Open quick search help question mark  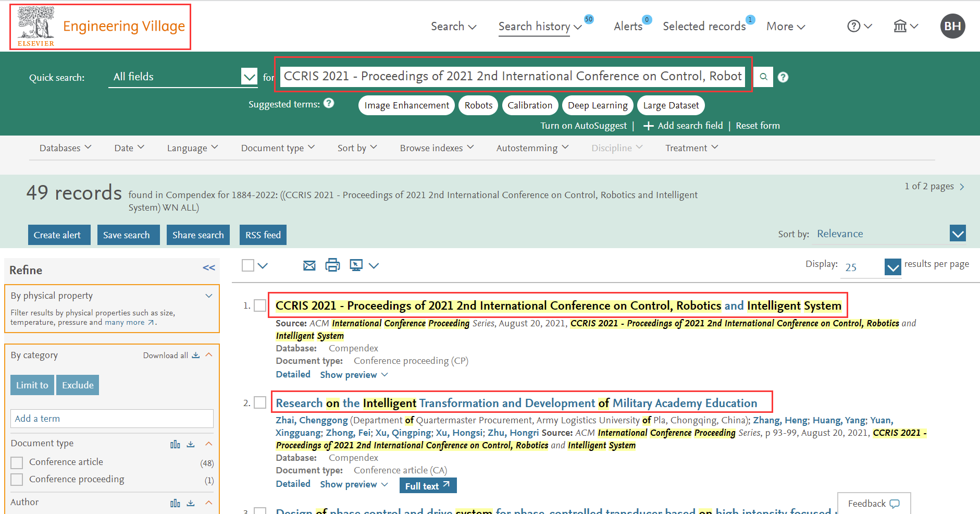pyautogui.click(x=783, y=77)
